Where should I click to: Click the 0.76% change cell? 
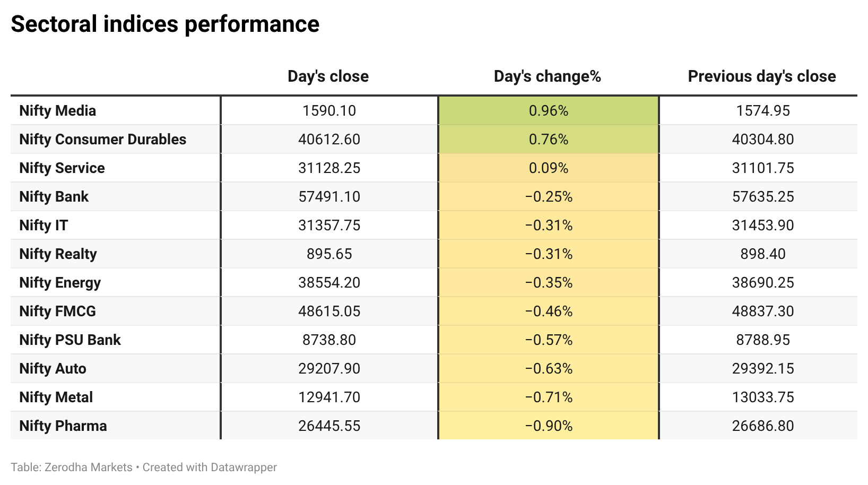549,139
